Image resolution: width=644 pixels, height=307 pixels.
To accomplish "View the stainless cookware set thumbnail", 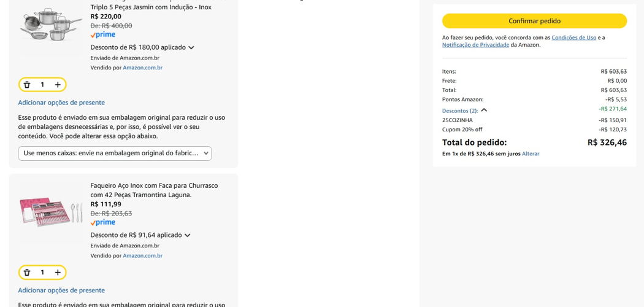I will [x=51, y=24].
